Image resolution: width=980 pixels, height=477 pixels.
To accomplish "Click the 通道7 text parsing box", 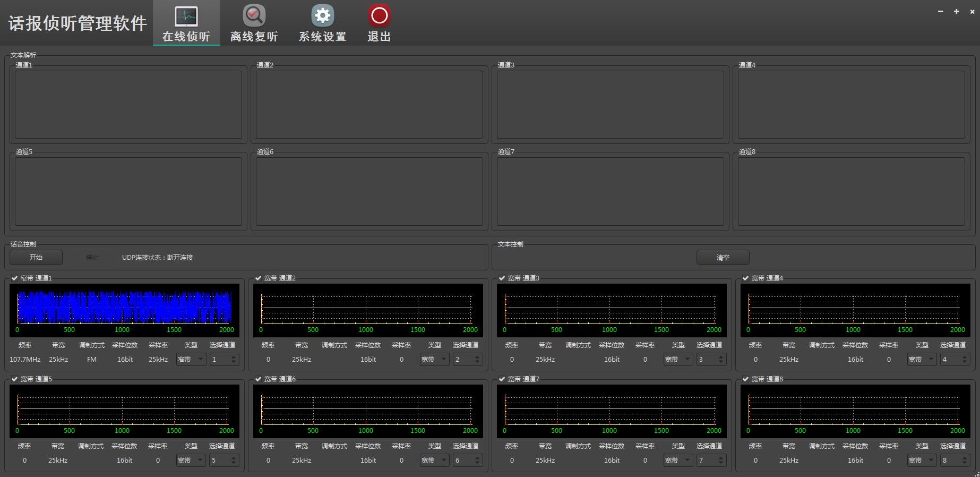I will tap(611, 191).
